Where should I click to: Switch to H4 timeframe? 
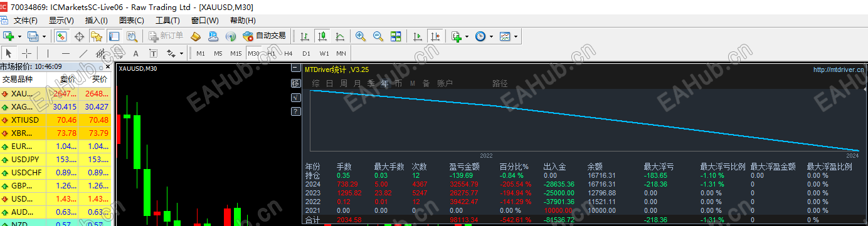288,53
